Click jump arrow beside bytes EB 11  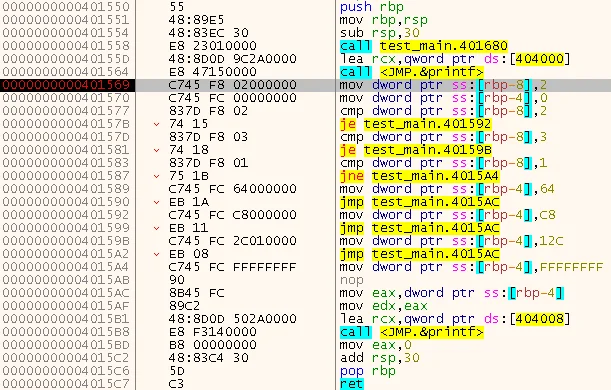coord(157,228)
